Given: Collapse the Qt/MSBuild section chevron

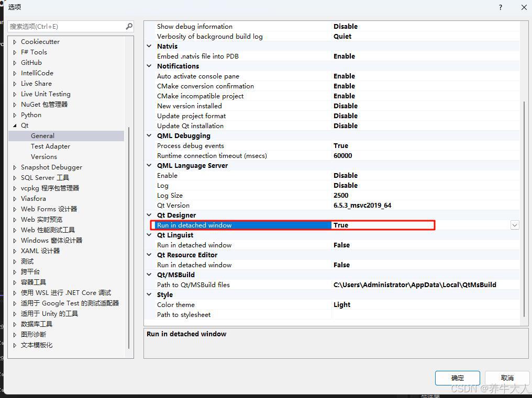Looking at the screenshot, I should tap(149, 275).
